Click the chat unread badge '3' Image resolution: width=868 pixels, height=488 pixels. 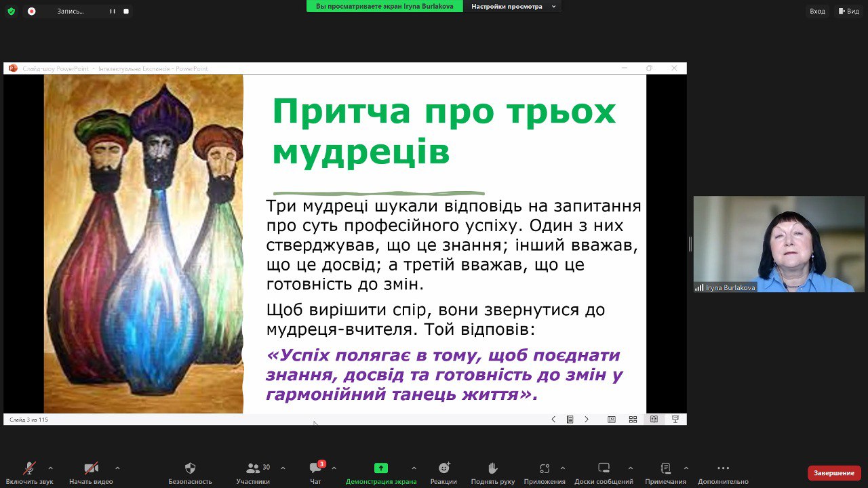[321, 464]
